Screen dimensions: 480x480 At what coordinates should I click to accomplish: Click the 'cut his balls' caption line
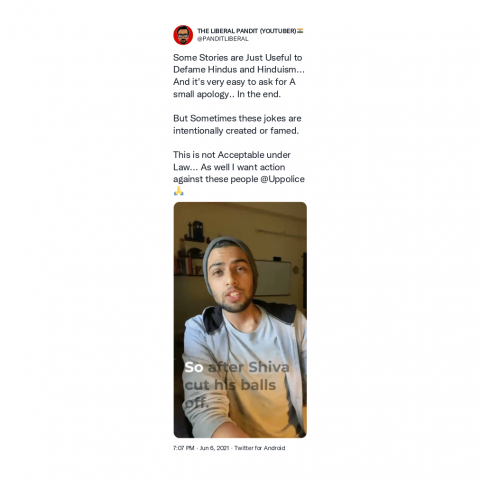pos(230,385)
